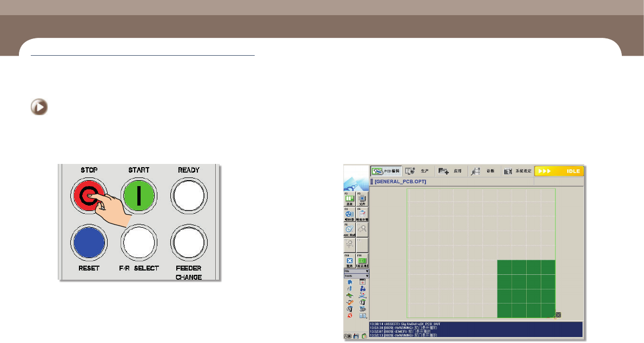Click the F11 green board icon

coord(362,261)
